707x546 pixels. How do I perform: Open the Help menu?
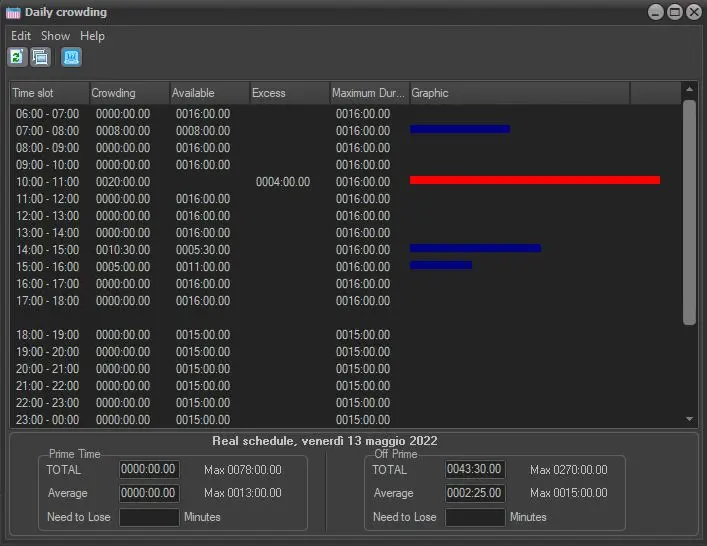click(x=92, y=36)
